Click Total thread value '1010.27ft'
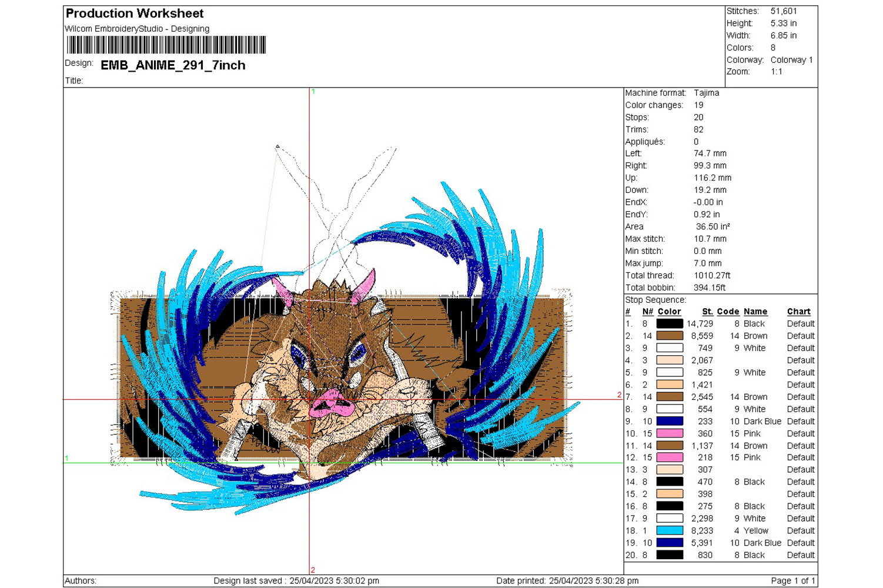The width and height of the screenshot is (883, 588). click(x=712, y=275)
